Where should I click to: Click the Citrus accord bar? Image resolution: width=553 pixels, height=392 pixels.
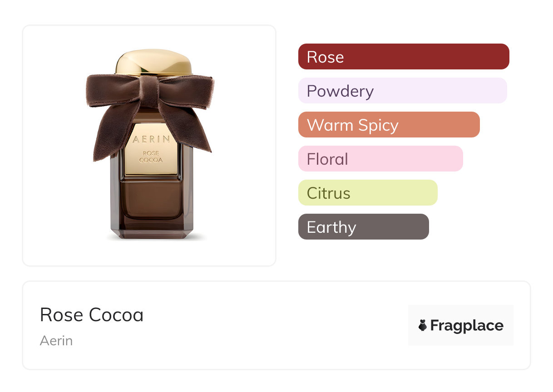point(367,193)
